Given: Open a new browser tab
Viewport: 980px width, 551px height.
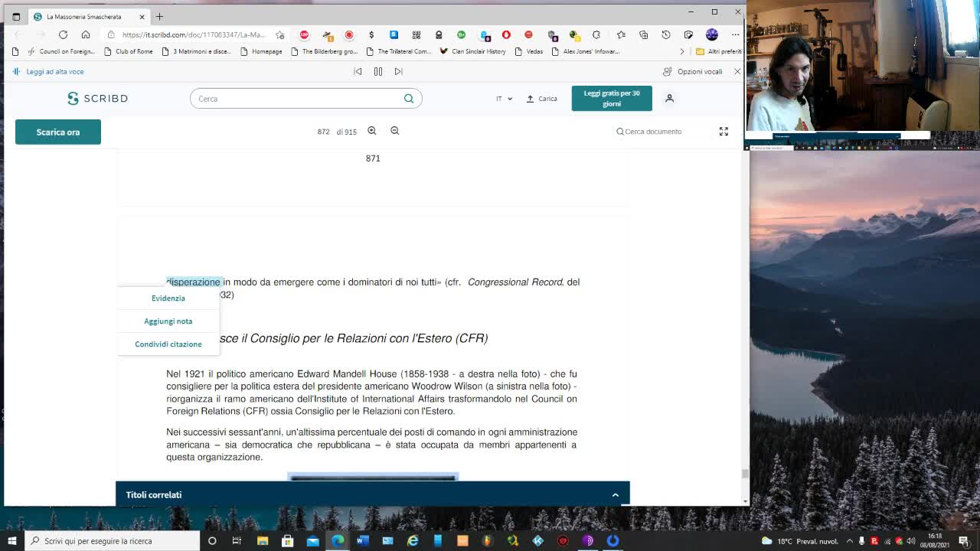Looking at the screenshot, I should tap(159, 16).
